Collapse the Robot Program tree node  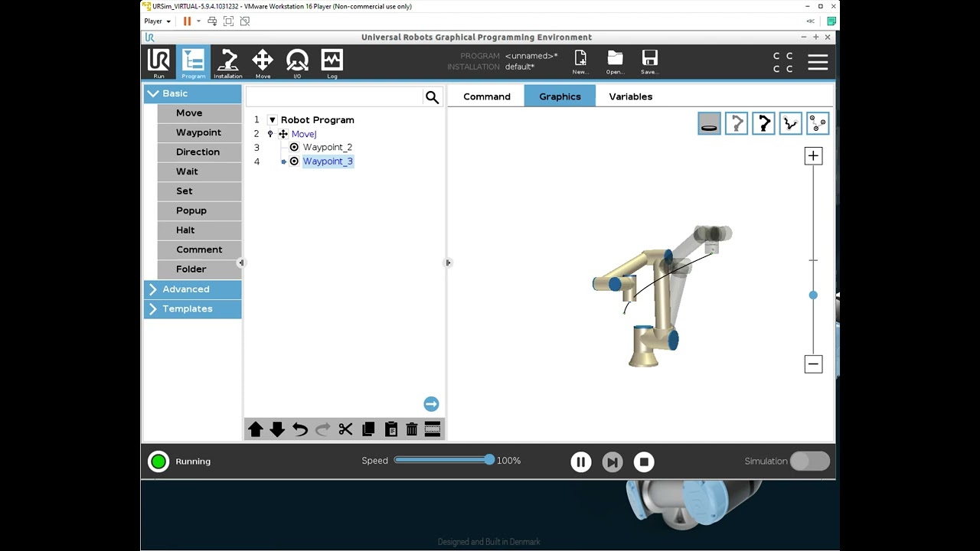[x=272, y=120]
